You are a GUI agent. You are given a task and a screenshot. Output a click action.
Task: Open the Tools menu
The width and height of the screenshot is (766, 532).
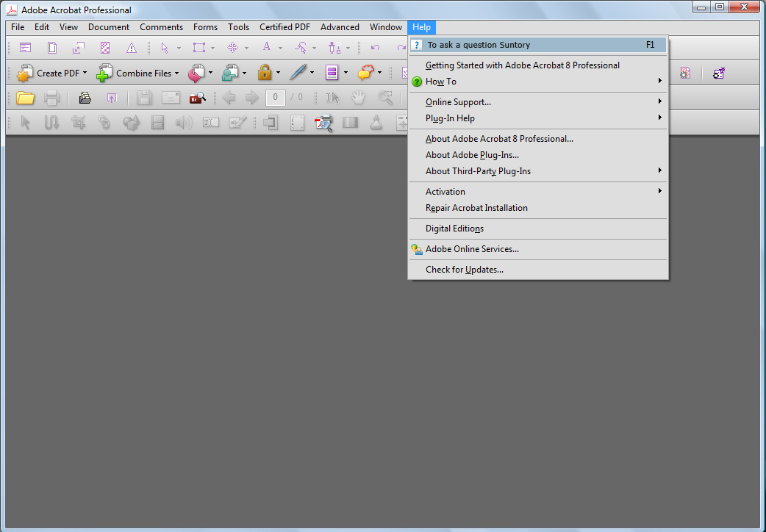238,27
